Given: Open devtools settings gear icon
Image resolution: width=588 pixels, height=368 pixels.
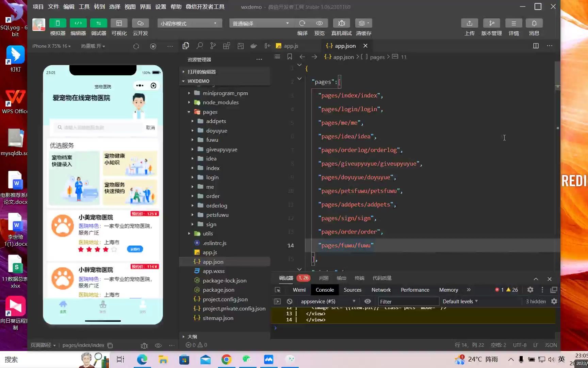Looking at the screenshot, I should click(x=530, y=290).
